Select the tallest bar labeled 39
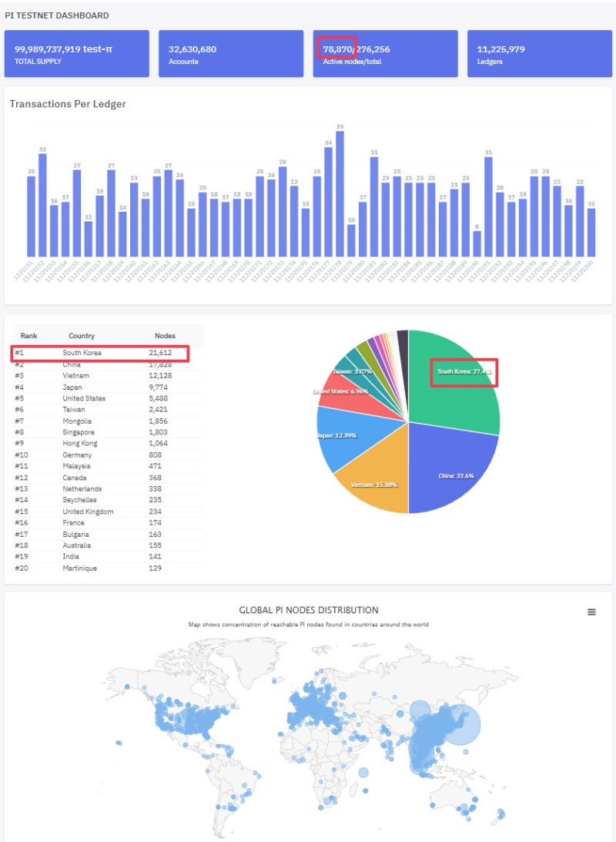Image resolution: width=616 pixels, height=842 pixels. (x=340, y=193)
